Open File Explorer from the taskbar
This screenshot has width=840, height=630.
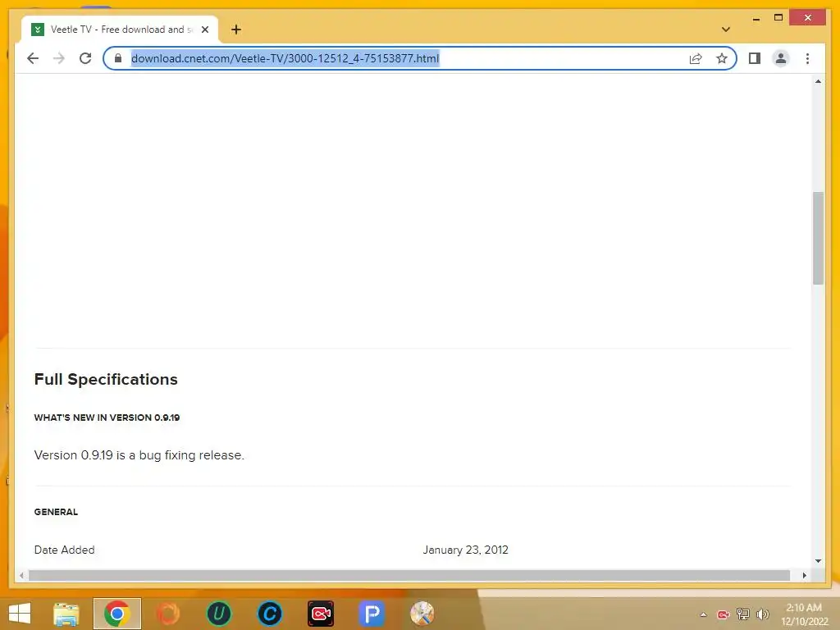66,614
